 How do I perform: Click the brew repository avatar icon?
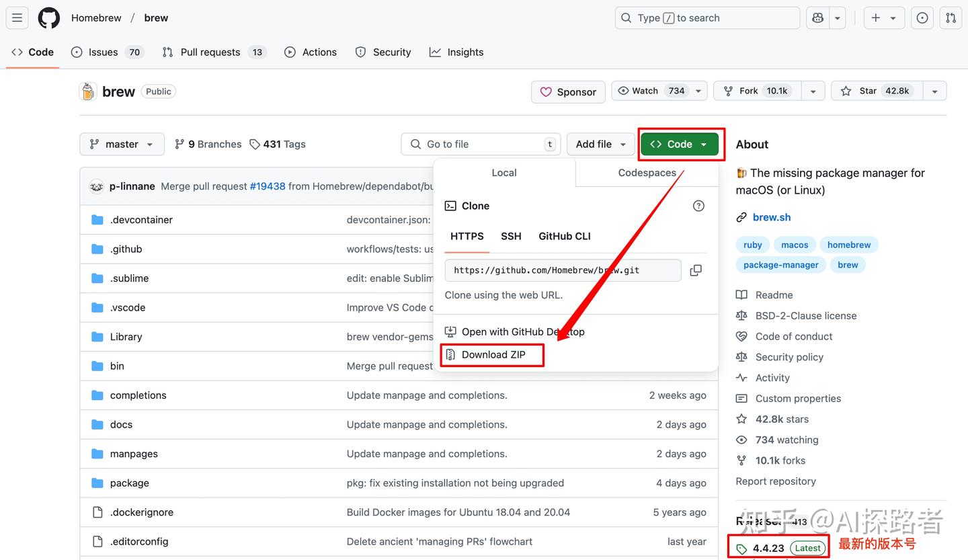click(x=88, y=91)
